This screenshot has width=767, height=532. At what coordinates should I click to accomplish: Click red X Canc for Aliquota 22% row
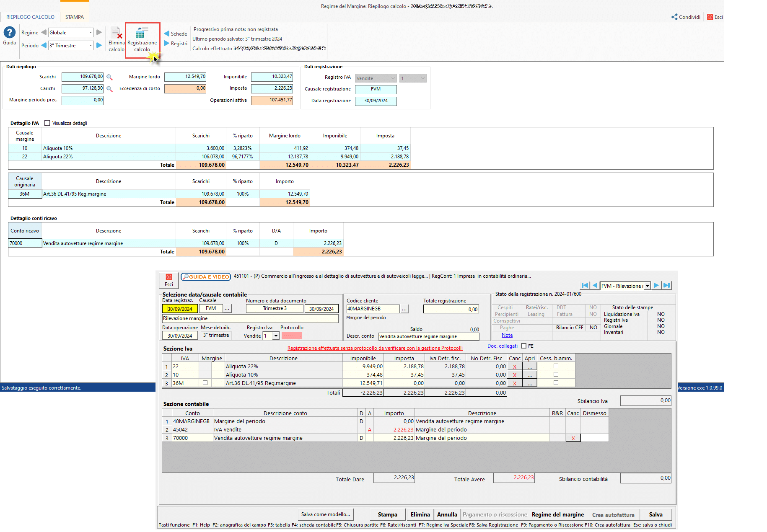coord(515,367)
